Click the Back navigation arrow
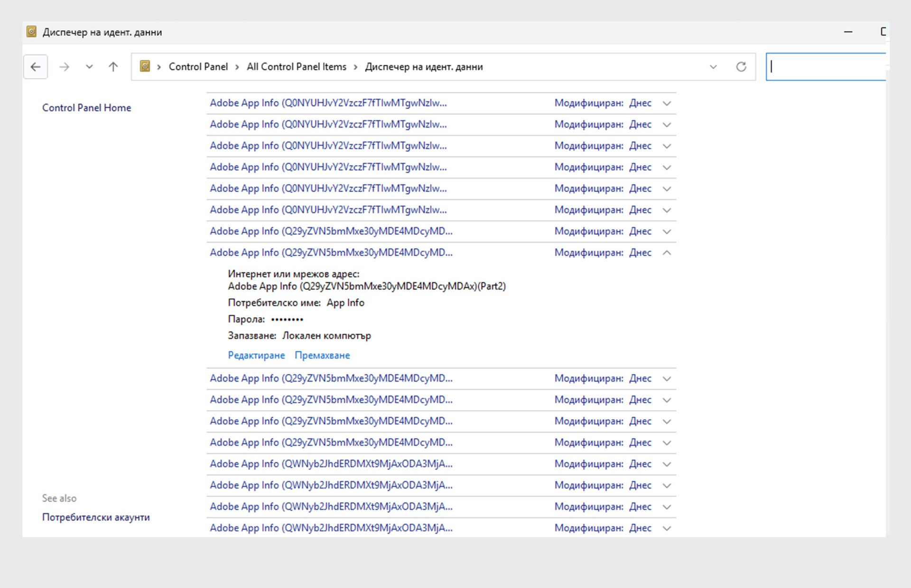The height and width of the screenshot is (588, 911). (x=36, y=67)
